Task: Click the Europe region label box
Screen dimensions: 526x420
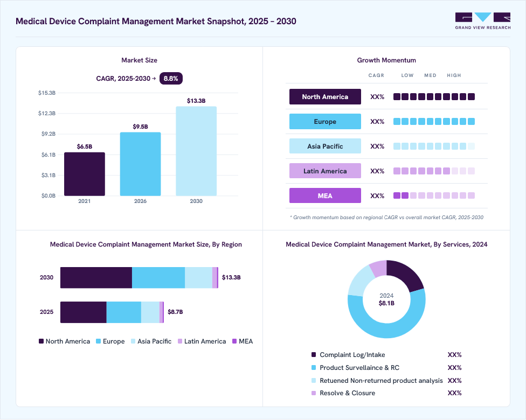Action: point(325,122)
